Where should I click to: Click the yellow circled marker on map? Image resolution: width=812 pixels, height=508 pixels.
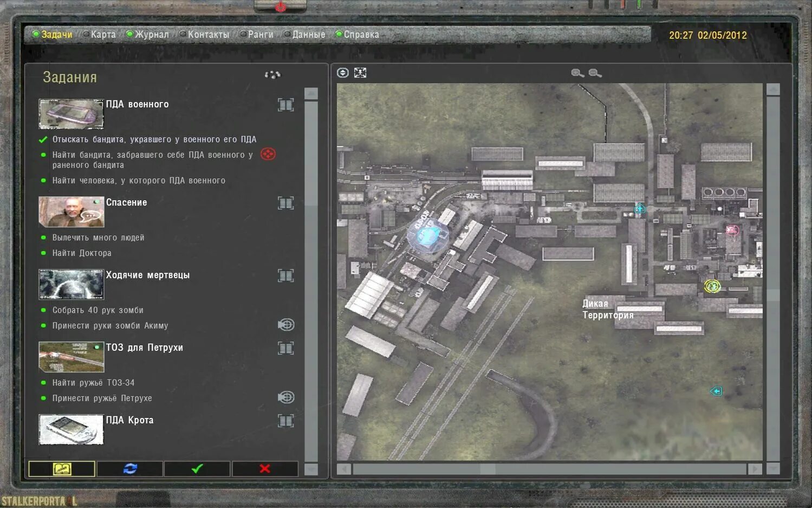712,286
